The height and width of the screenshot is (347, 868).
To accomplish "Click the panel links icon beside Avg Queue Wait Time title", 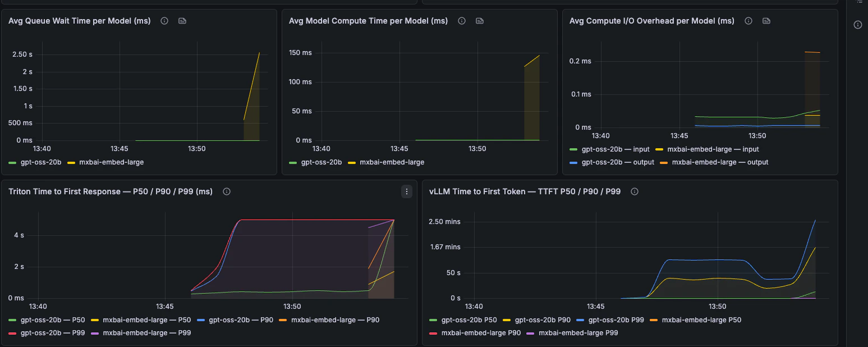I will pos(182,20).
